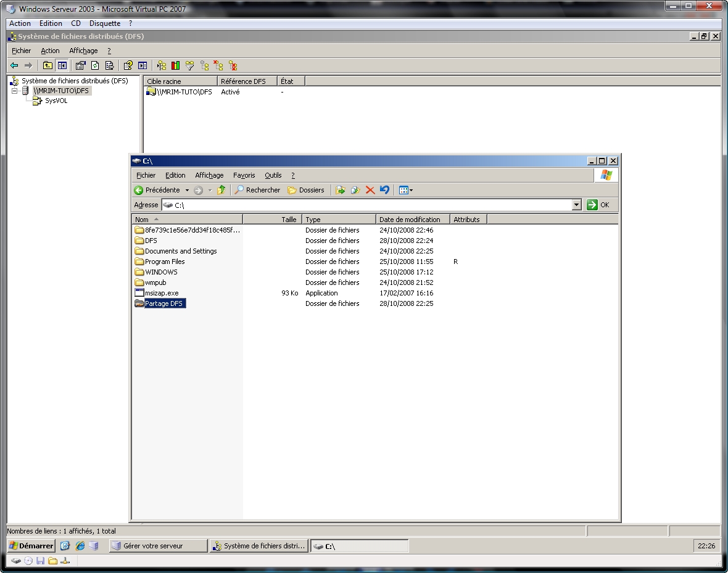728x573 pixels.
Task: Click the Explorer green up folder icon
Action: [x=221, y=190]
